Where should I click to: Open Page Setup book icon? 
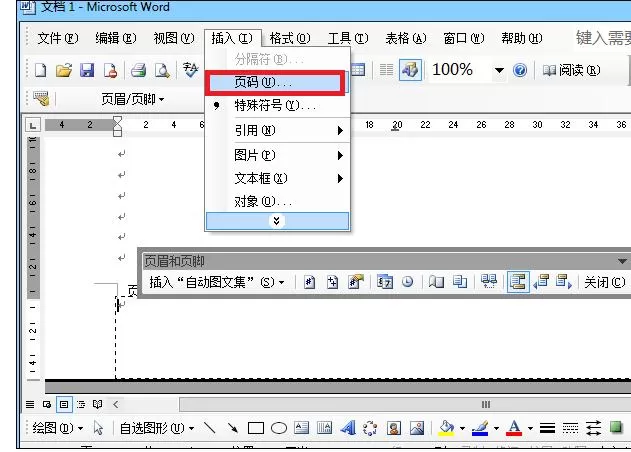coord(436,282)
